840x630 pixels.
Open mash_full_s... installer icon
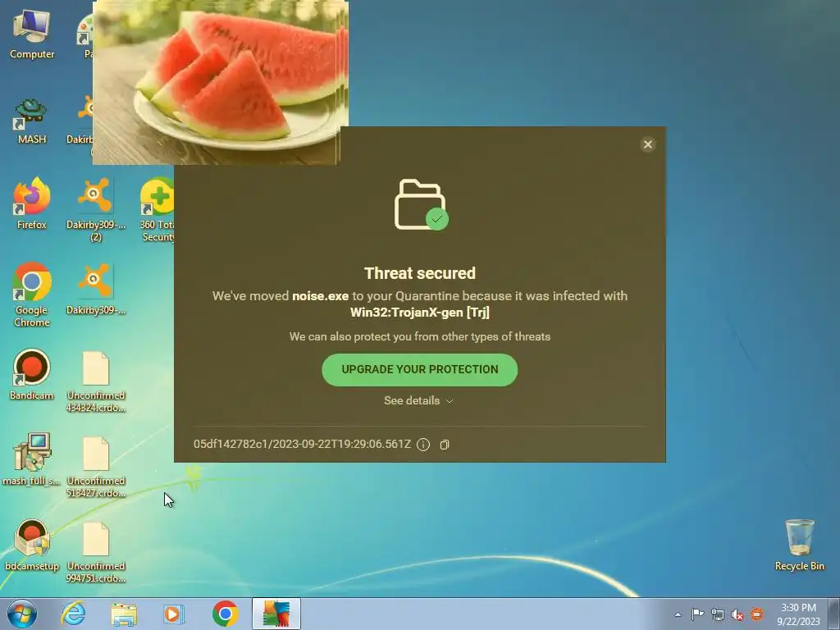pos(32,459)
